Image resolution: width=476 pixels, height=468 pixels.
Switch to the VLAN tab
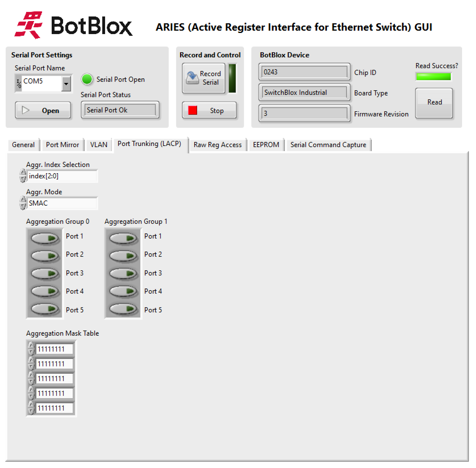[x=99, y=145]
